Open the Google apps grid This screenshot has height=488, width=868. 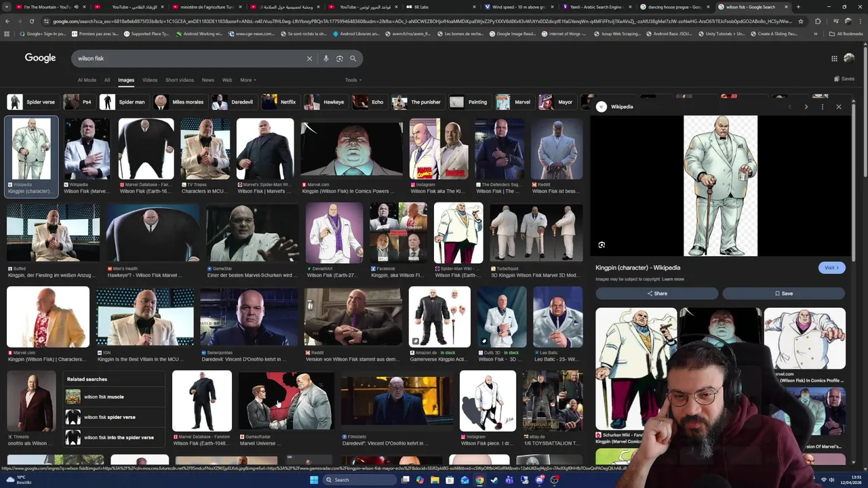pos(834,58)
